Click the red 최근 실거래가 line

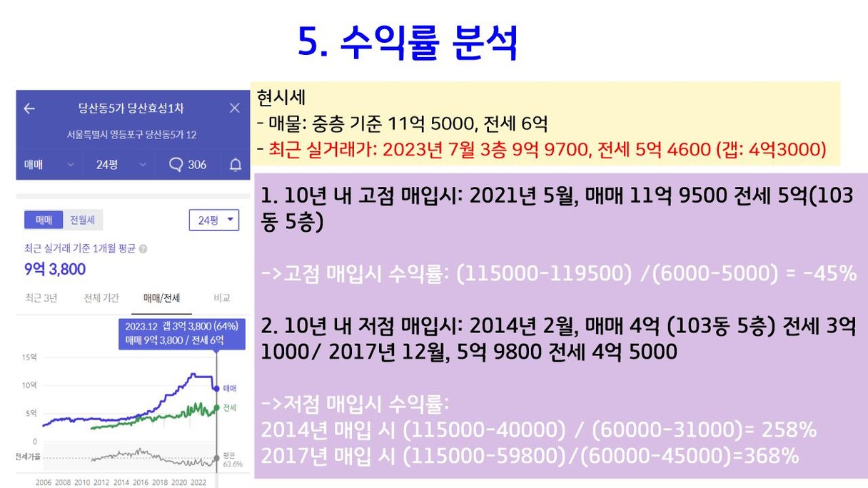[x=542, y=150]
